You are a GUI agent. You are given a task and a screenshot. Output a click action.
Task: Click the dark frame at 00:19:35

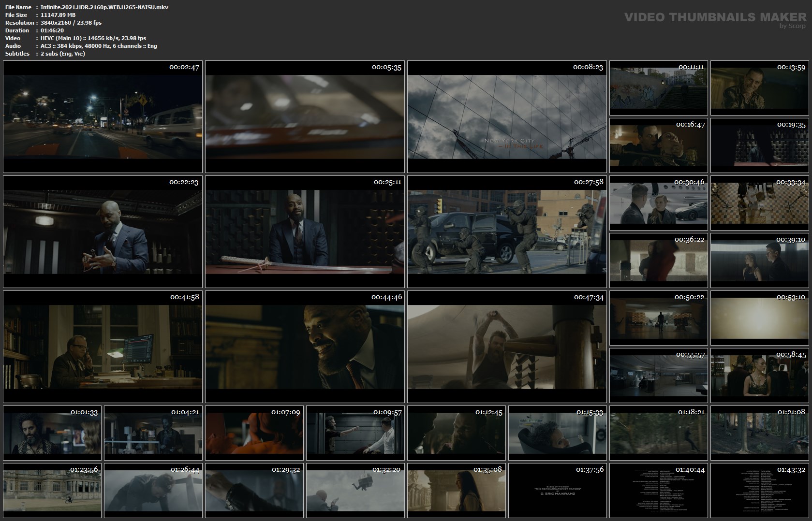tap(760, 145)
